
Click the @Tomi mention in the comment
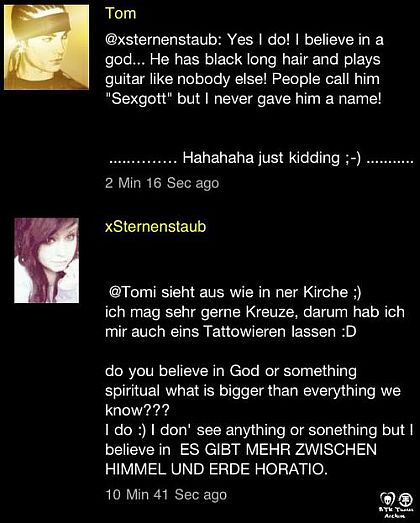coord(133,292)
